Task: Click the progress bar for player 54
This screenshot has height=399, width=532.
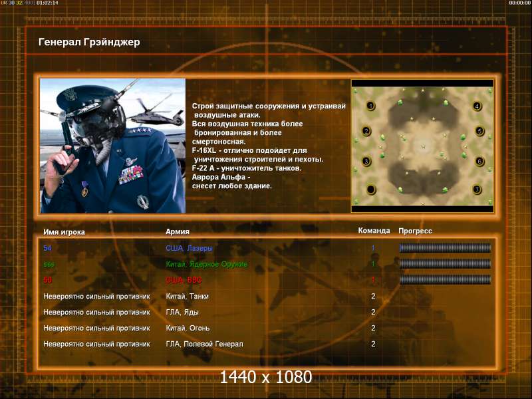Action: click(445, 248)
